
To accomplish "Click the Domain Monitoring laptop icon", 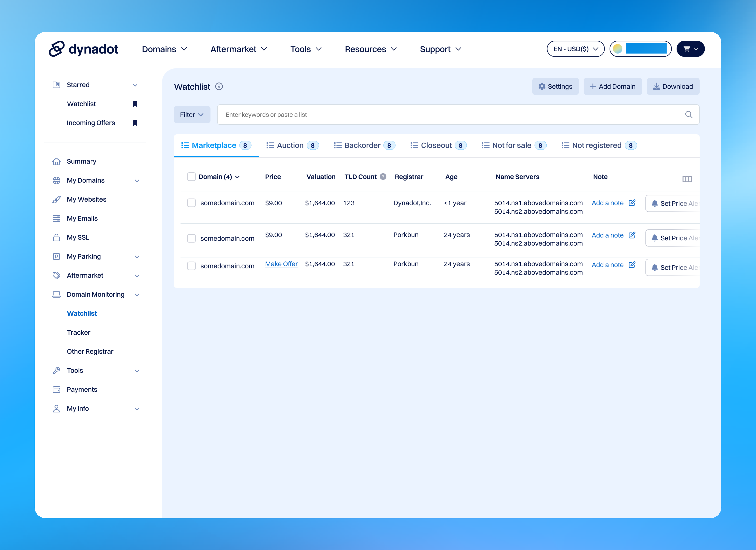I will [x=56, y=294].
